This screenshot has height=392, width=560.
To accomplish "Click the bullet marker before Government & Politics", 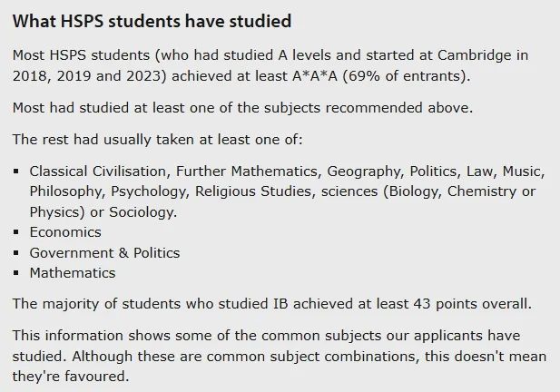I will [x=15, y=253].
